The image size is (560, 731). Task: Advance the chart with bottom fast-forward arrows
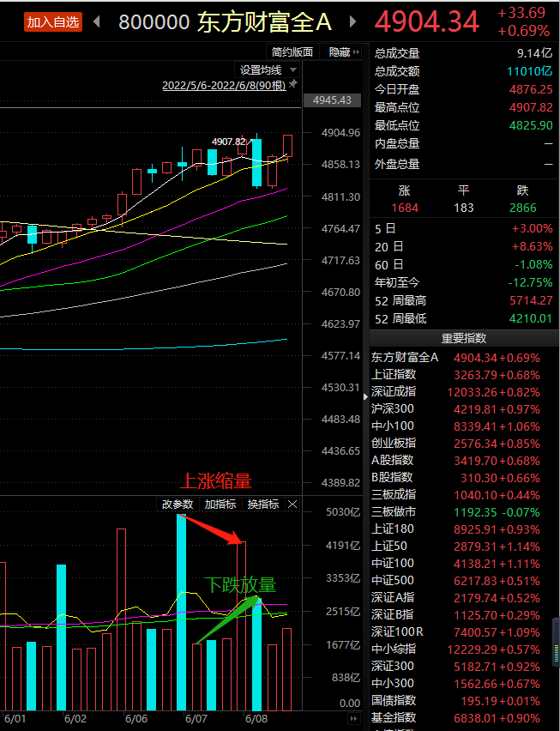point(353,718)
